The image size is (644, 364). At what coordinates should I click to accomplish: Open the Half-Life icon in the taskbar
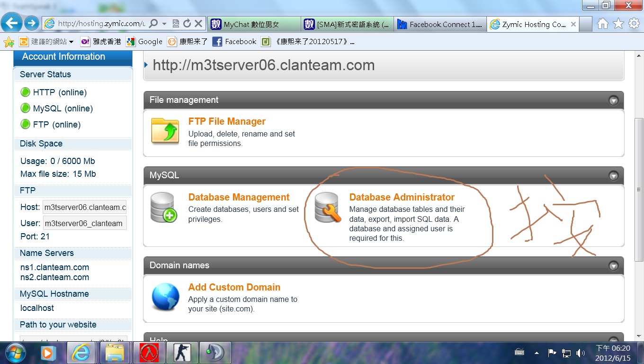point(148,353)
